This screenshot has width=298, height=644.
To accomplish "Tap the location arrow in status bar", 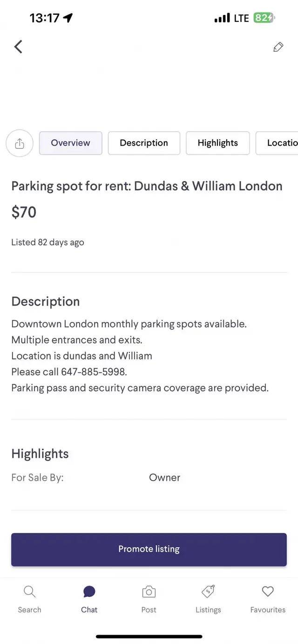I will click(68, 18).
